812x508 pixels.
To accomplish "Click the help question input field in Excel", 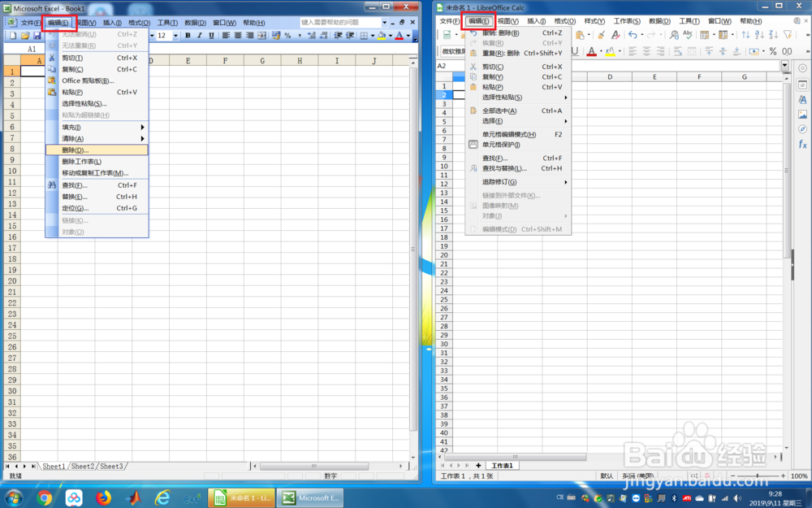I will coord(340,22).
